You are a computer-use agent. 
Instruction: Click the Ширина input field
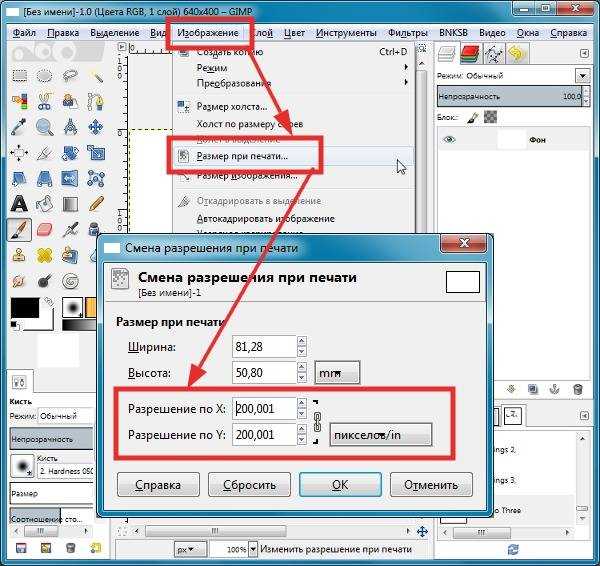[x=264, y=347]
